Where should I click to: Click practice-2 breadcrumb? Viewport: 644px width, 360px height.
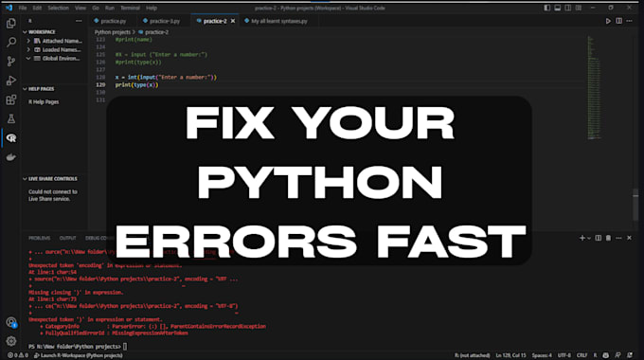click(153, 32)
